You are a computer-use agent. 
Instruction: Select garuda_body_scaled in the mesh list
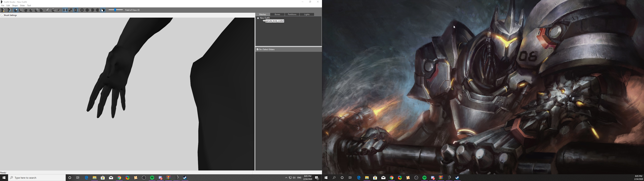click(x=275, y=21)
